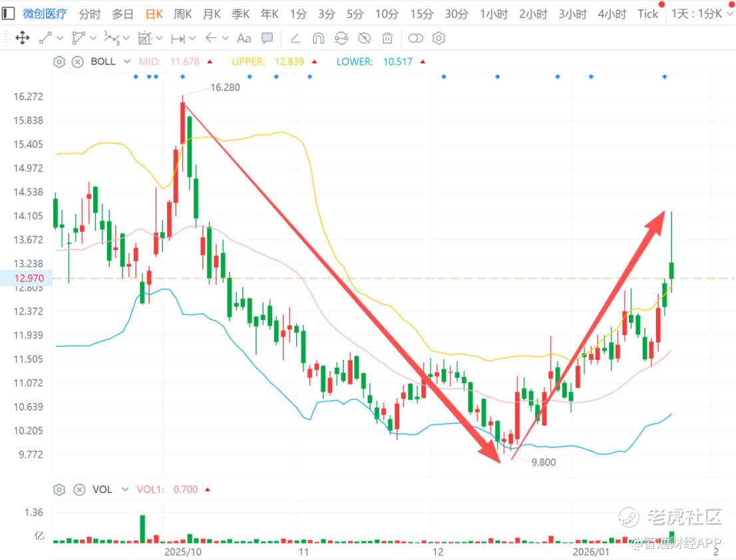Click the 2026/01 date axis label
Image resolution: width=736 pixels, height=560 pixels.
591,551
